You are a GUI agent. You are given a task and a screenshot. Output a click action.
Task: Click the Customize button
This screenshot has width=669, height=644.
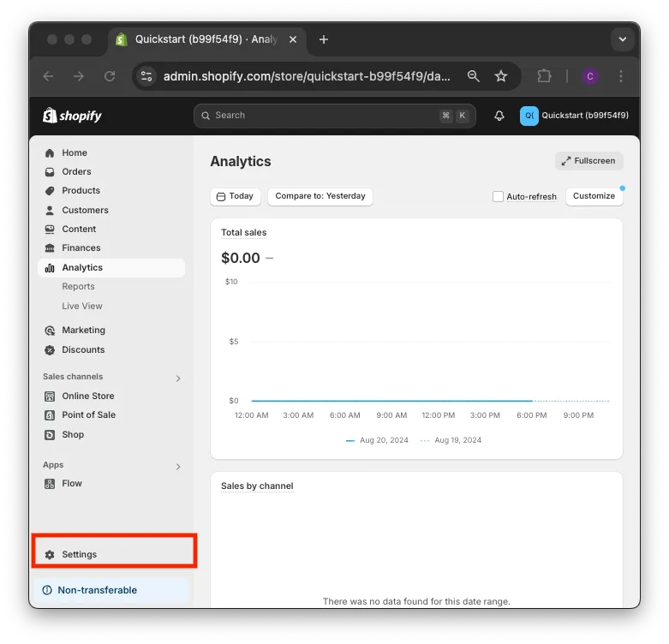coord(594,196)
